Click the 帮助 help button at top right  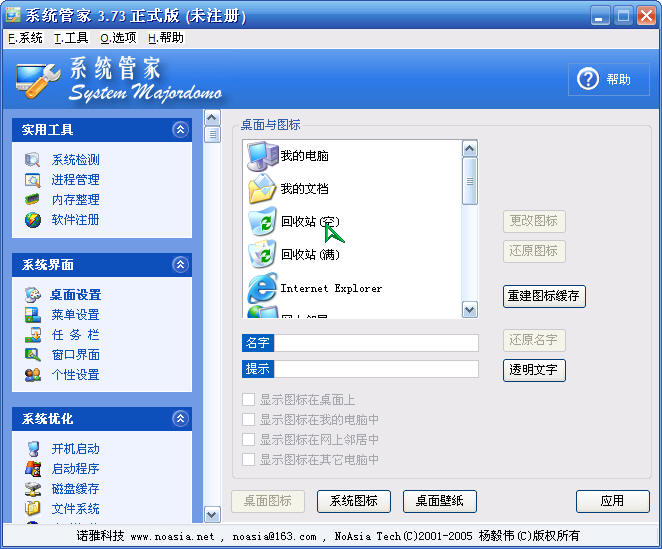[x=609, y=79]
